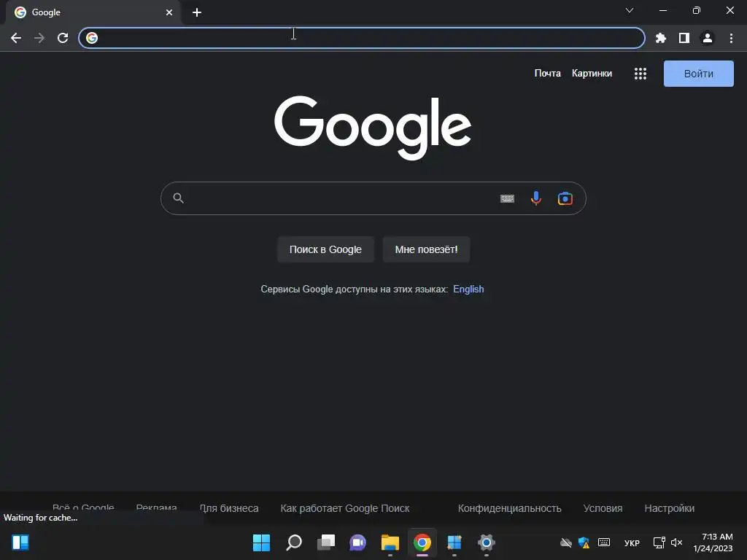Open the Windows Start menu

[x=261, y=542]
